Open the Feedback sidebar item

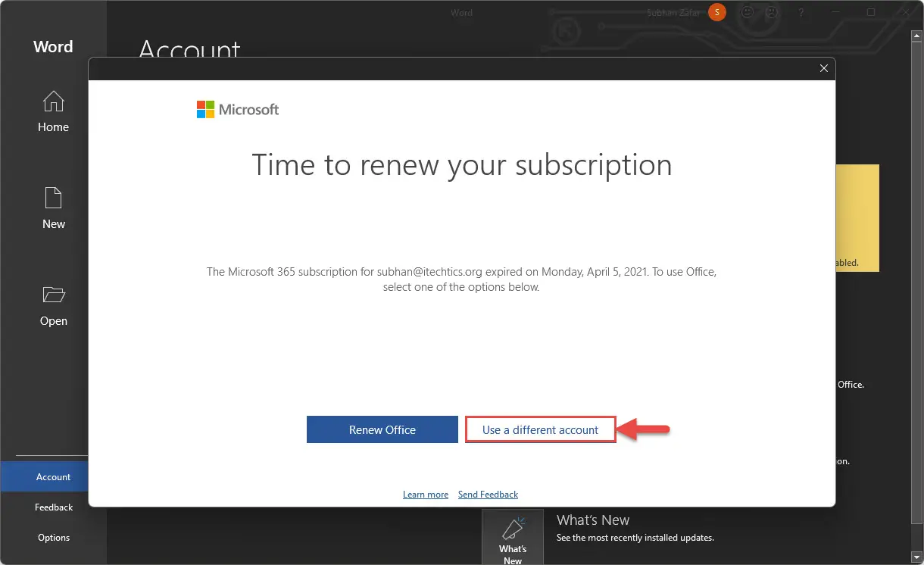coord(53,507)
